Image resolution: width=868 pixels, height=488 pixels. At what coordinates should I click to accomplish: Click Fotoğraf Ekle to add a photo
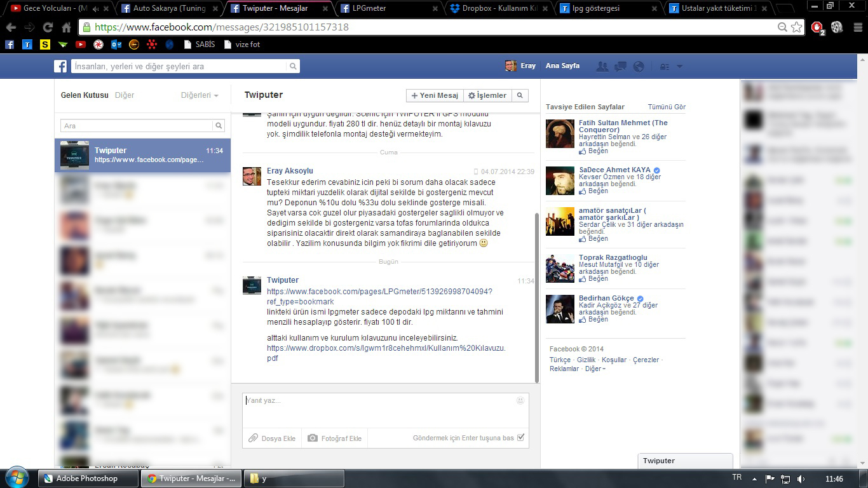coord(335,438)
